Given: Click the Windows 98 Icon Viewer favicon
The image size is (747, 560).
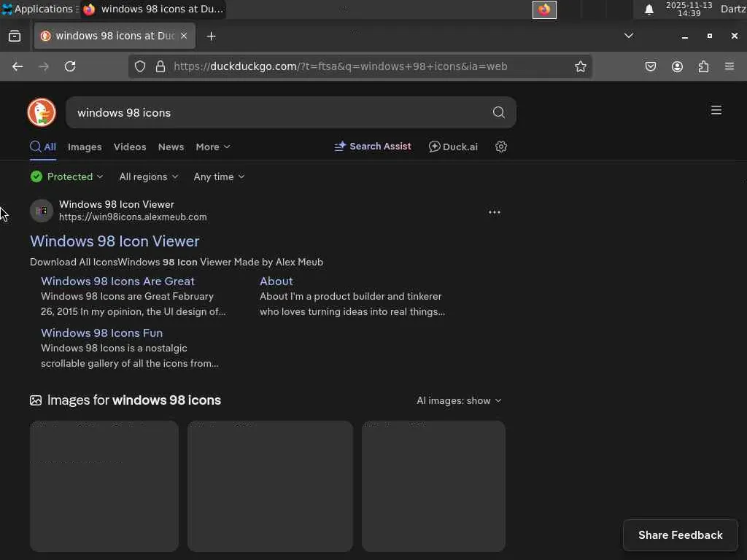Looking at the screenshot, I should coord(42,211).
